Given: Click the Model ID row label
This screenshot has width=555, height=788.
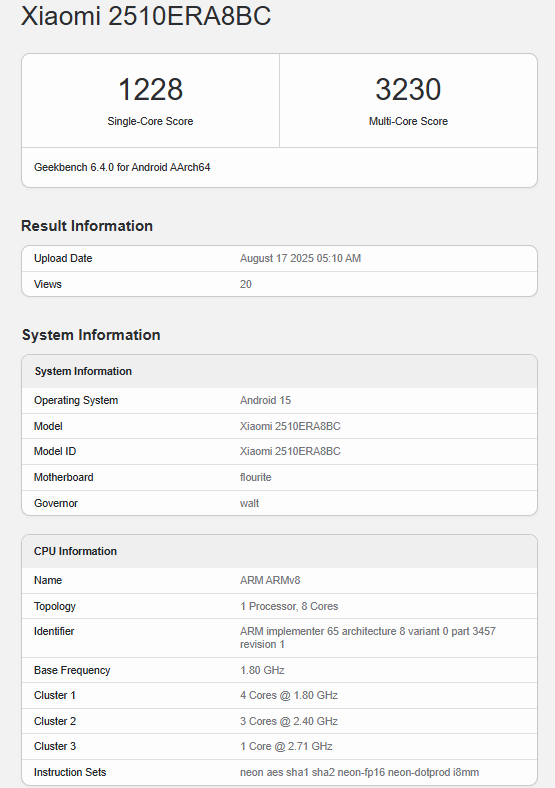Looking at the screenshot, I should click(x=55, y=451).
